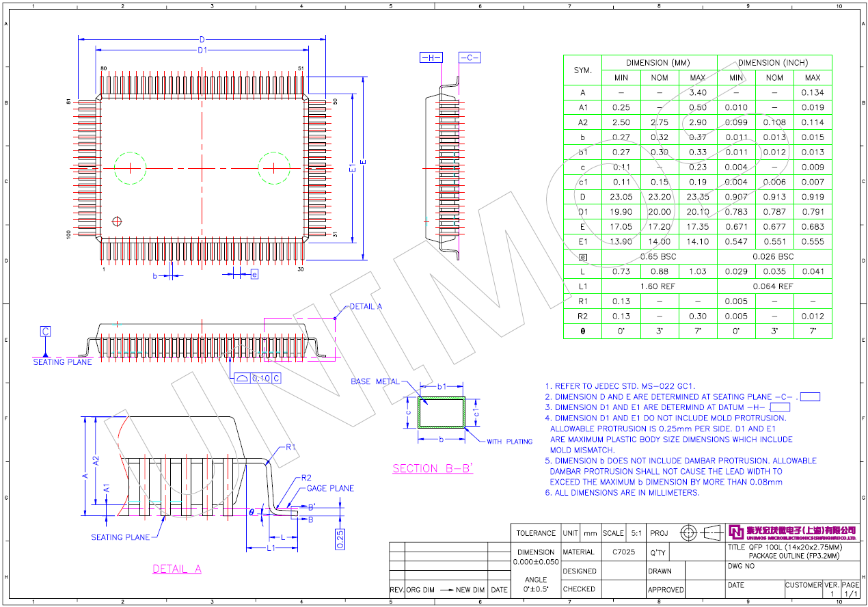The height and width of the screenshot is (607, 868).
Task: Click the boxed 0.25 gage plane dimension
Action: tap(340, 539)
